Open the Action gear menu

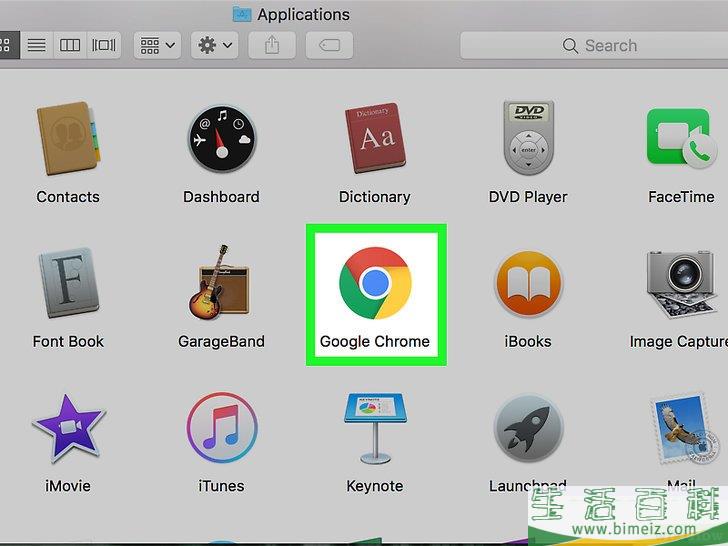click(x=214, y=45)
